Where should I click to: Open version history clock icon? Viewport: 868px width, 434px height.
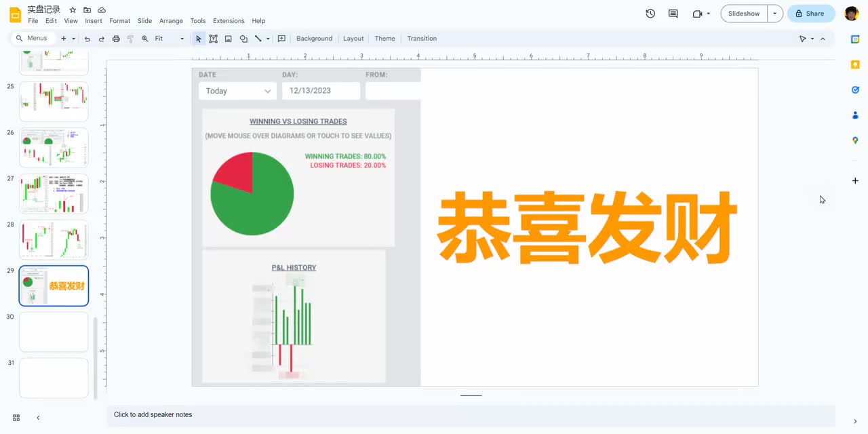(x=650, y=14)
